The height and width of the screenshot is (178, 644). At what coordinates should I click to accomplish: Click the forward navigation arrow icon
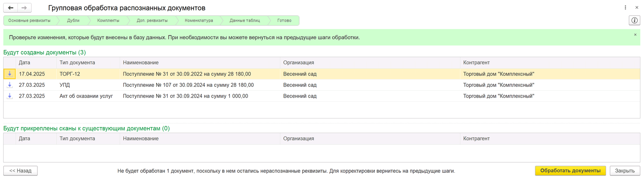pyautogui.click(x=24, y=8)
